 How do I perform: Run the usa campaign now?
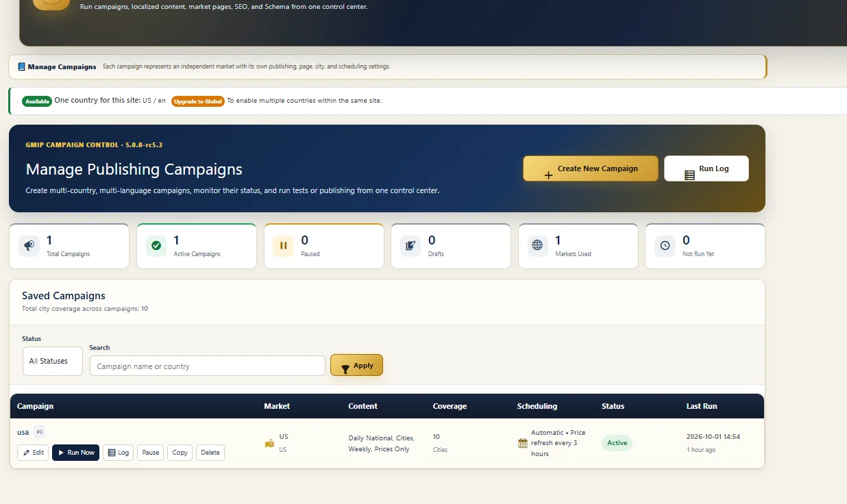point(75,453)
